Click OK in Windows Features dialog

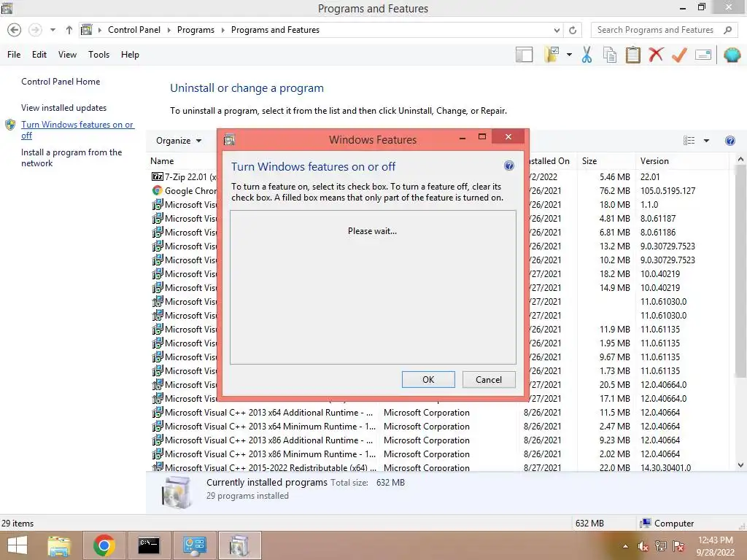coord(428,379)
